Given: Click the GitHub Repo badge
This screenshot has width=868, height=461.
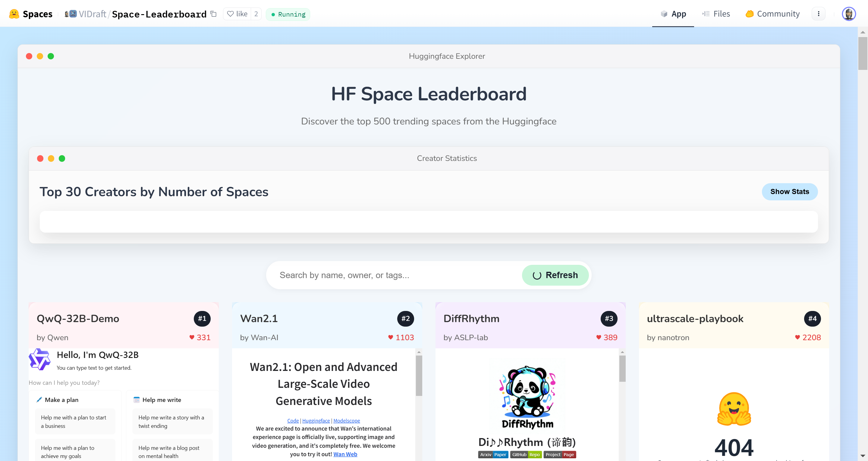Looking at the screenshot, I should (x=526, y=455).
